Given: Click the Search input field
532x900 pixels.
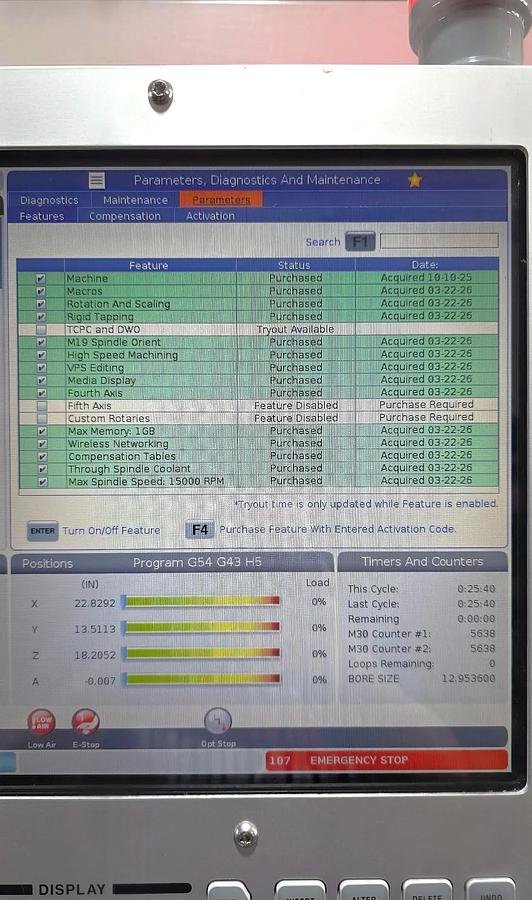Looking at the screenshot, I should click(439, 241).
